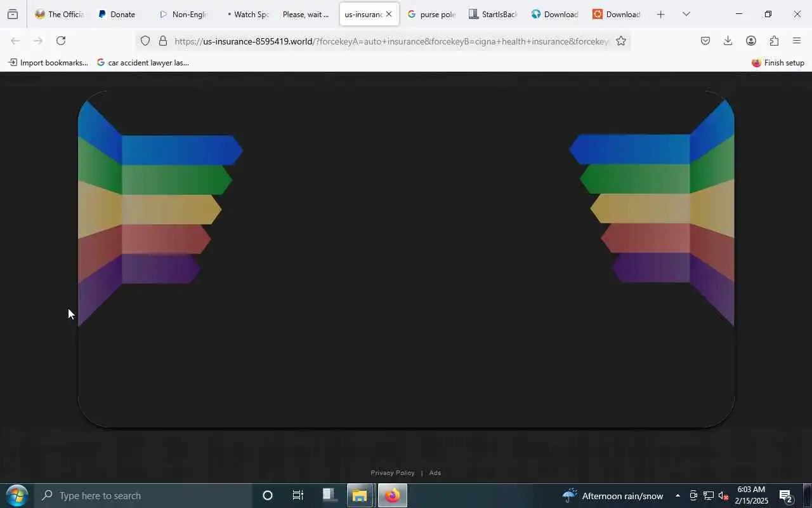Switch to the Download tab with orange icon
The width and height of the screenshot is (812, 508).
[615, 14]
